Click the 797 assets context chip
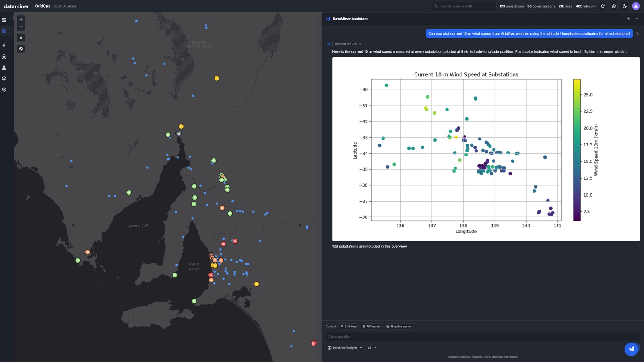The width and height of the screenshot is (644, 362). [372, 327]
